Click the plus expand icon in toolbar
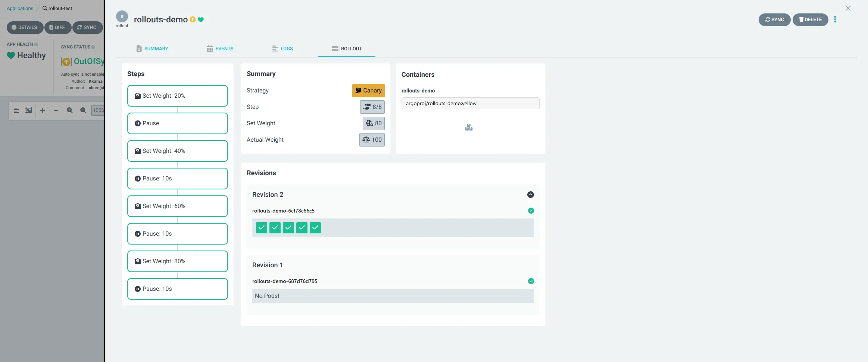The height and width of the screenshot is (362, 868). (x=43, y=110)
